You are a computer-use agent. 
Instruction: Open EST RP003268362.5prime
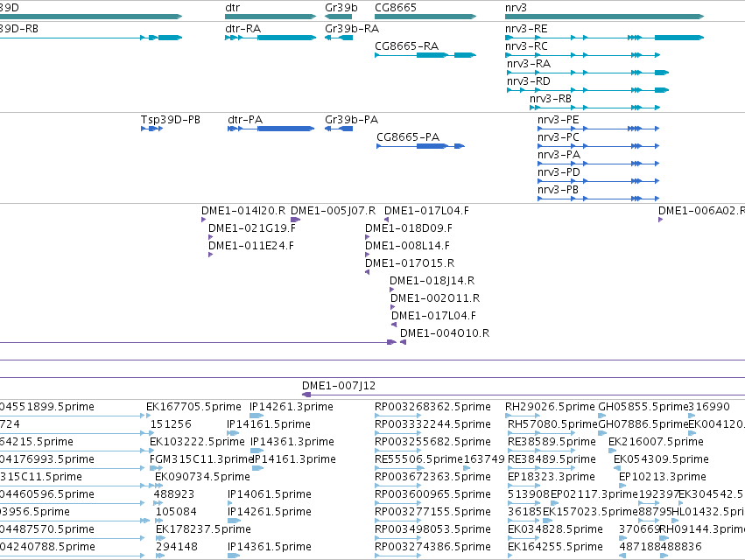point(397,416)
